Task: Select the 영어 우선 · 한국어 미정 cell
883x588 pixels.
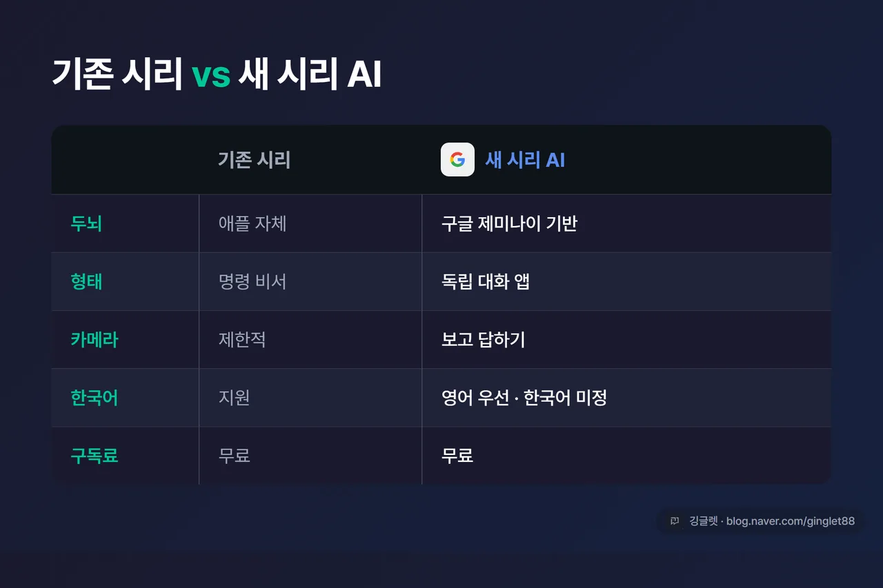Action: (x=524, y=398)
